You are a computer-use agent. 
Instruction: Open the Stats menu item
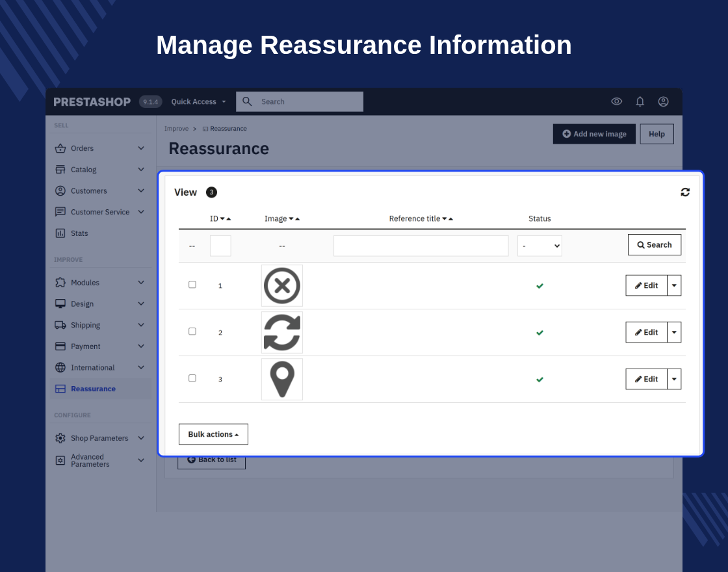pyautogui.click(x=100, y=233)
